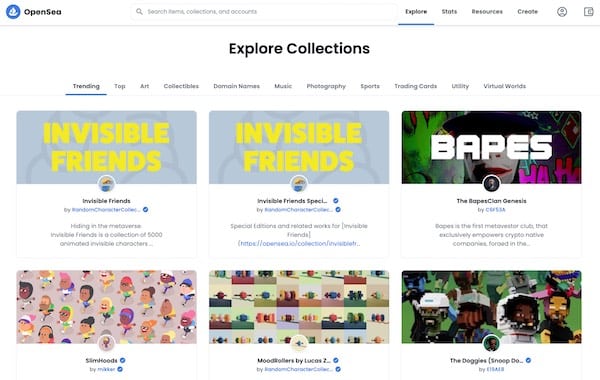This screenshot has width=600, height=380.
Task: Open The Doggies collection round avatar
Action: pos(491,343)
